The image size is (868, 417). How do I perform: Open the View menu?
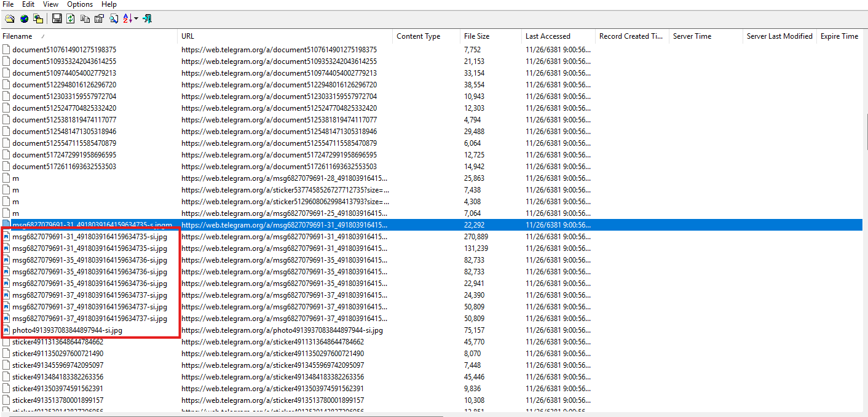click(x=51, y=4)
